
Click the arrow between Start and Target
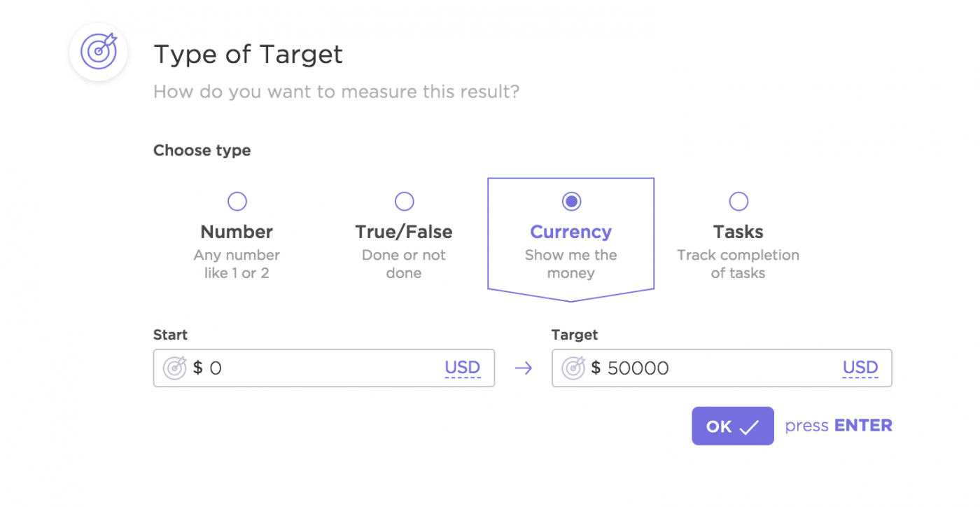(x=523, y=368)
